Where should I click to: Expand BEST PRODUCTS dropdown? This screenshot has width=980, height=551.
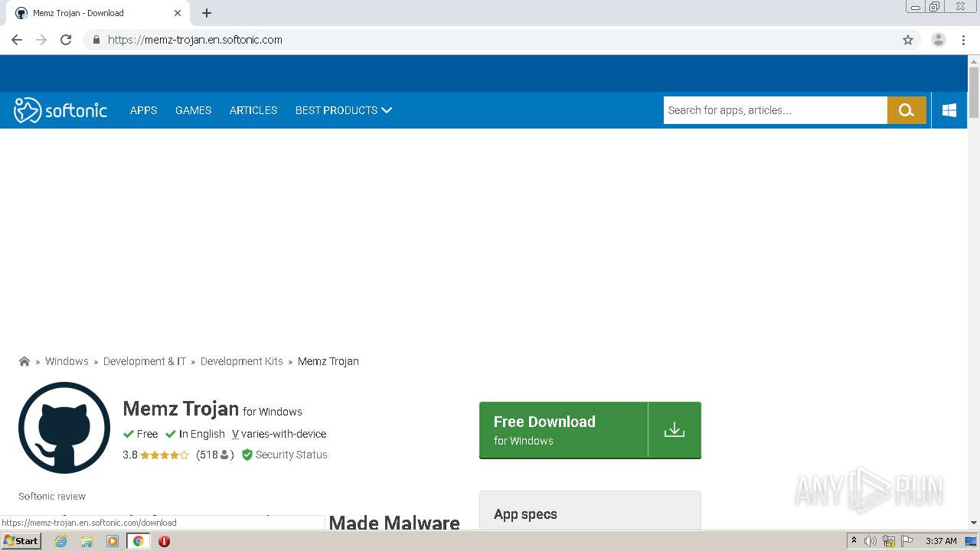coord(344,110)
